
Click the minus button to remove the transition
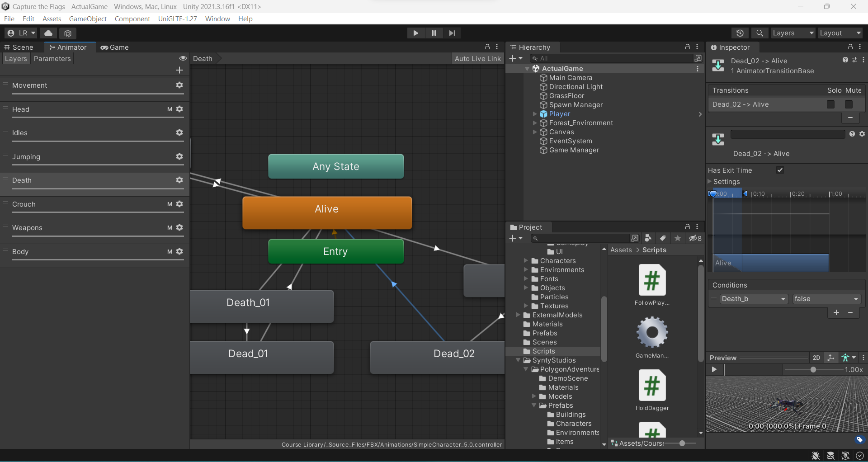(x=850, y=118)
